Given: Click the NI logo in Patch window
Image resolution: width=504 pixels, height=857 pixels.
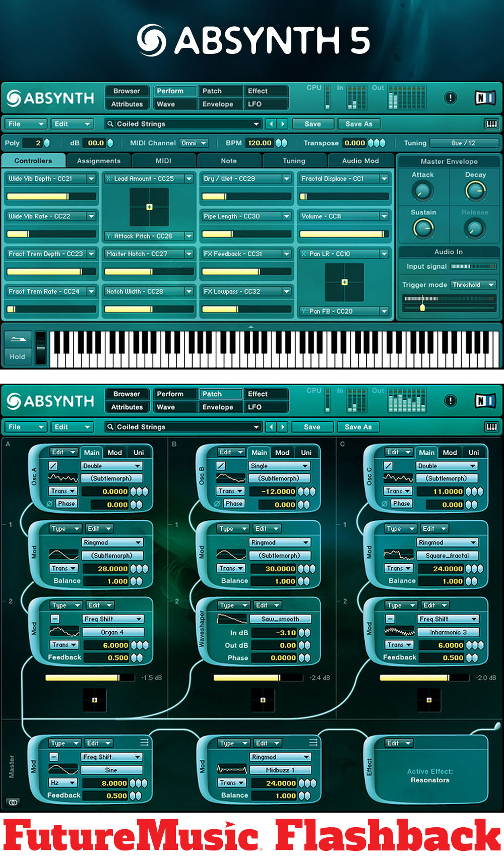Looking at the screenshot, I should tap(485, 401).
